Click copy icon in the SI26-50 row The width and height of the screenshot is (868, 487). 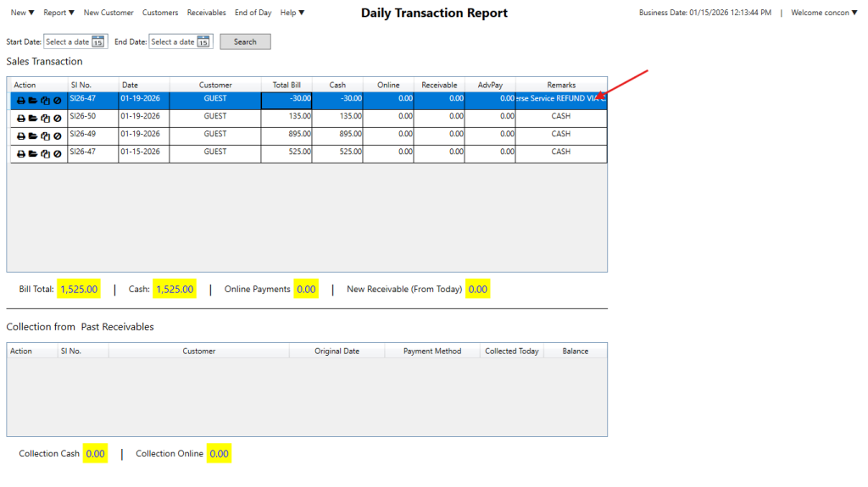(x=45, y=118)
